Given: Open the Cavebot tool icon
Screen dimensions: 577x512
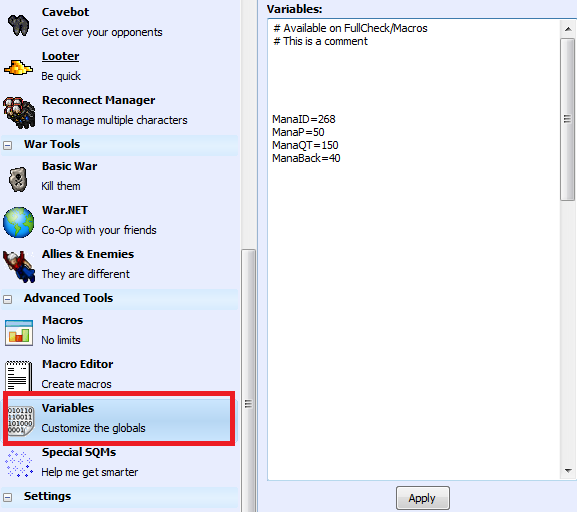Looking at the screenshot, I should tap(18, 25).
